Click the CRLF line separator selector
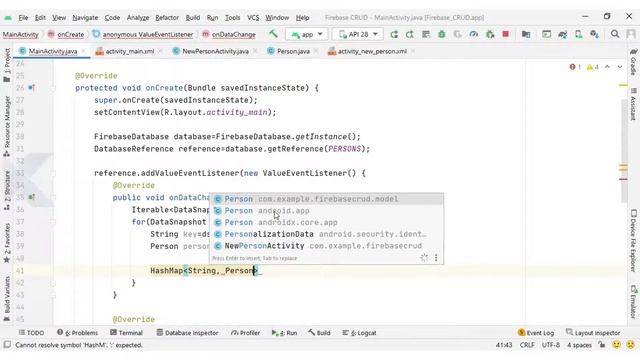The image size is (640, 360). (x=527, y=345)
